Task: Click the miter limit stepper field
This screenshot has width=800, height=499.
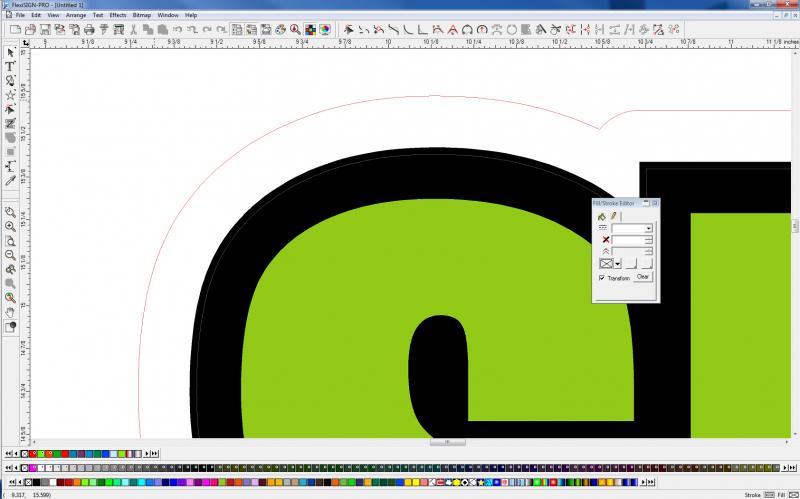Action: pyautogui.click(x=632, y=252)
